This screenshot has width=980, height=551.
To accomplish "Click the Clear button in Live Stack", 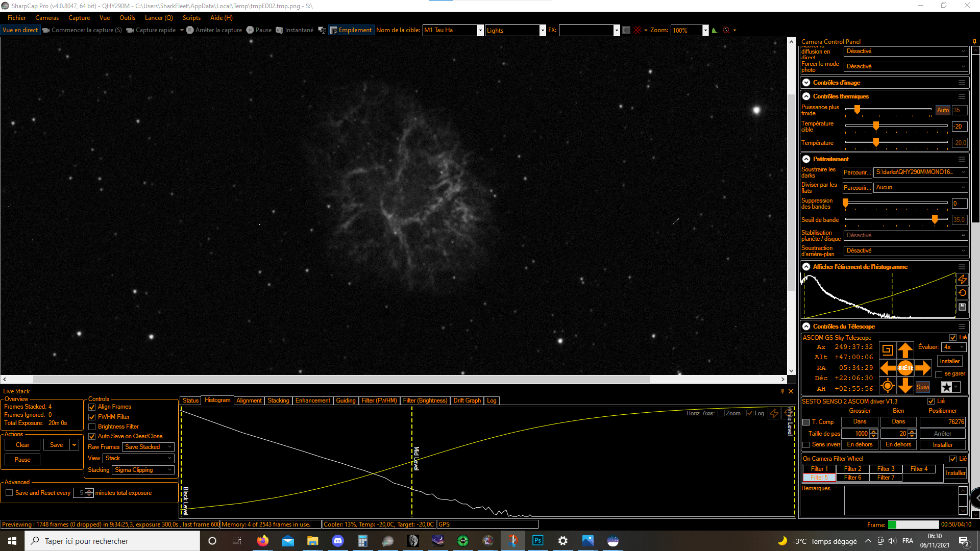I will pos(22,445).
